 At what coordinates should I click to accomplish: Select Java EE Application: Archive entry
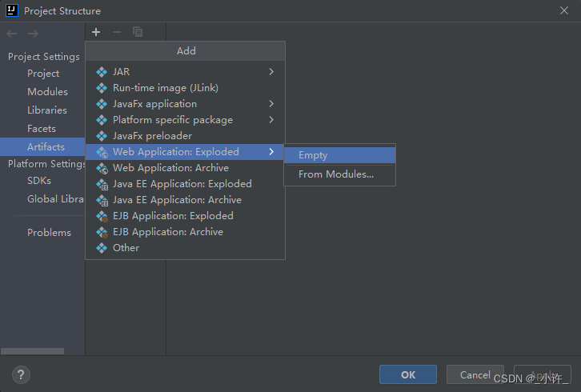click(186, 200)
